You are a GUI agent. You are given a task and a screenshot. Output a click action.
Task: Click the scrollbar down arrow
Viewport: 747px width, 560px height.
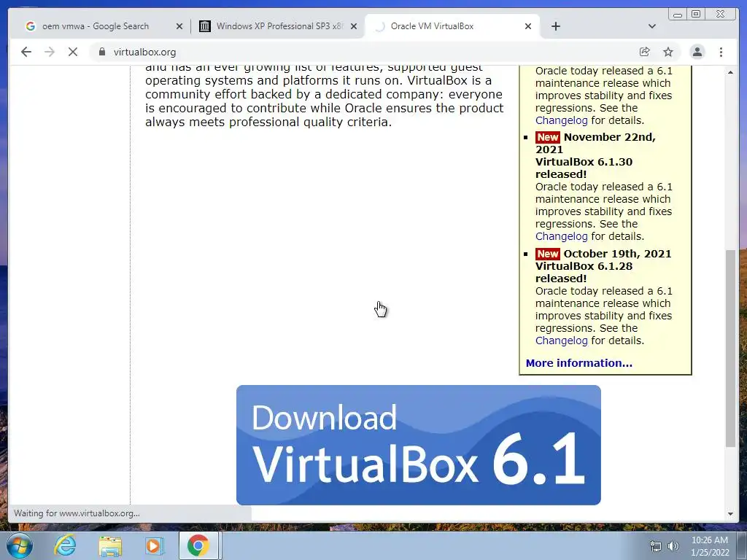point(730,514)
